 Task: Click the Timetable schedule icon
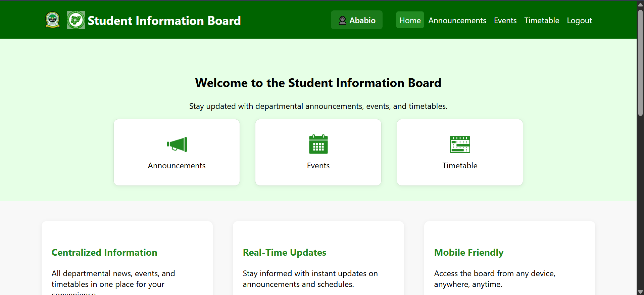(460, 144)
